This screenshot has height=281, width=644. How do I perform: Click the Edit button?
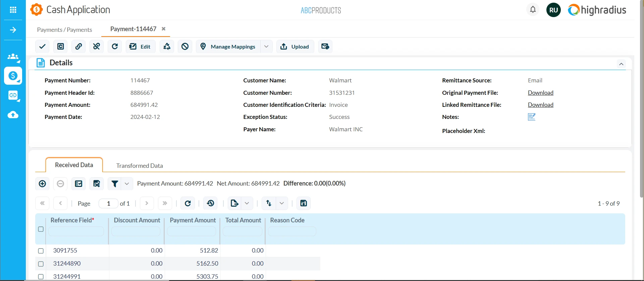pos(140,47)
